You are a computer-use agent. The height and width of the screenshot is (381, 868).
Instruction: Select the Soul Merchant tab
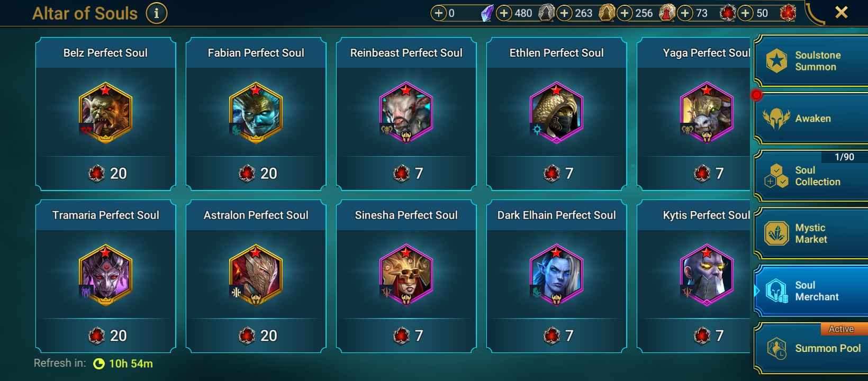pyautogui.click(x=811, y=291)
